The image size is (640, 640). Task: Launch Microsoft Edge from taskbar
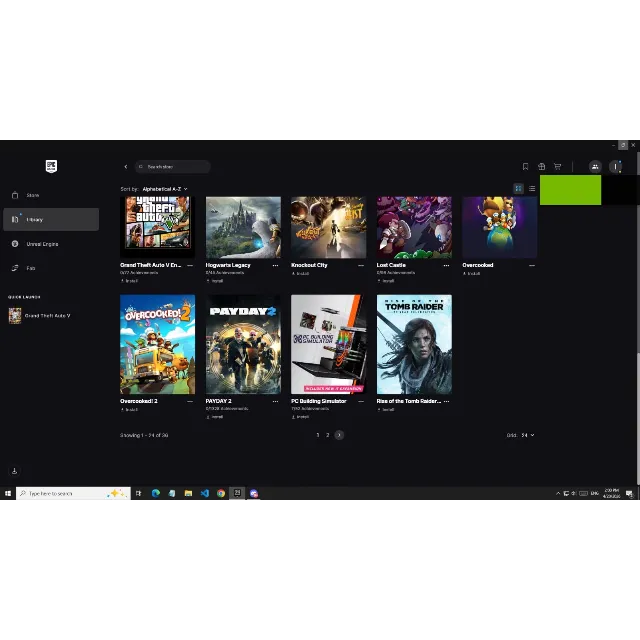(x=156, y=493)
